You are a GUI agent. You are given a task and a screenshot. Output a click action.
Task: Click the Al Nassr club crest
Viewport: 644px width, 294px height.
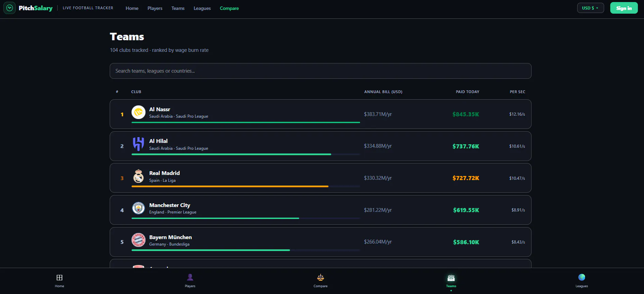click(x=138, y=112)
